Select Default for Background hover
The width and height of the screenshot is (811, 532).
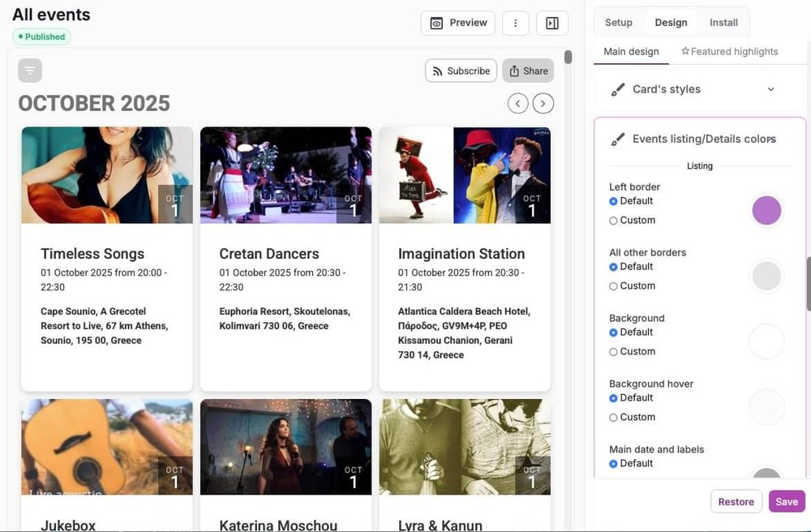(613, 398)
